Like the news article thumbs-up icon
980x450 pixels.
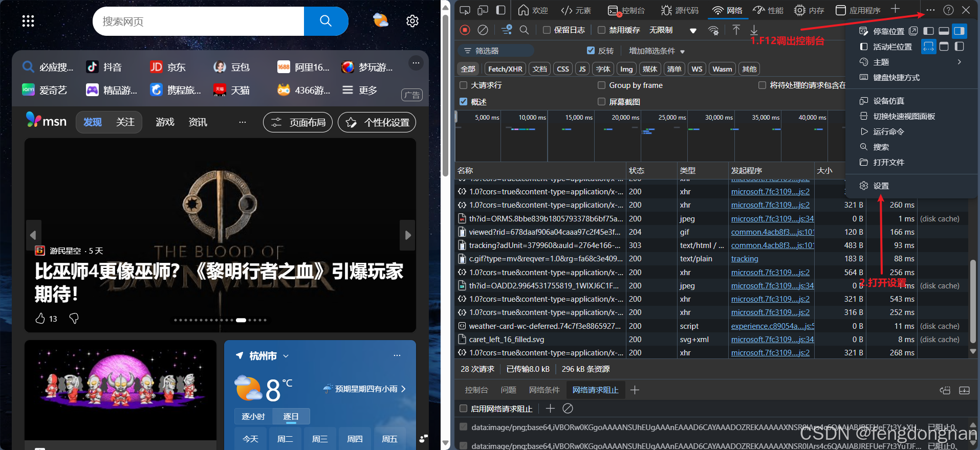coord(40,319)
